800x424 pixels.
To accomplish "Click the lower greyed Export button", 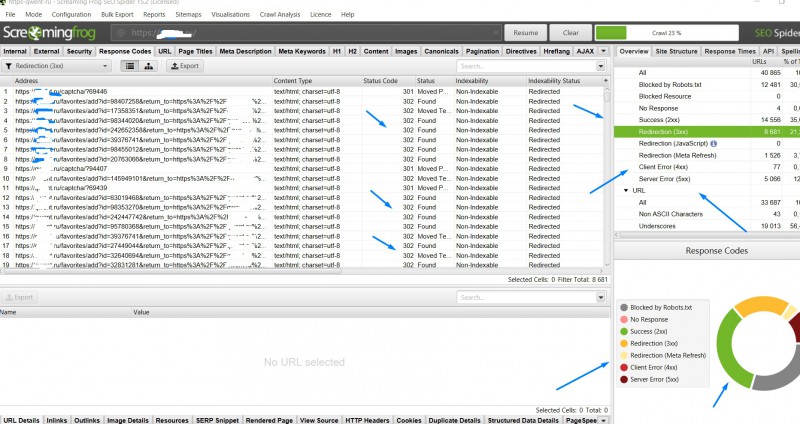I will (x=19, y=297).
